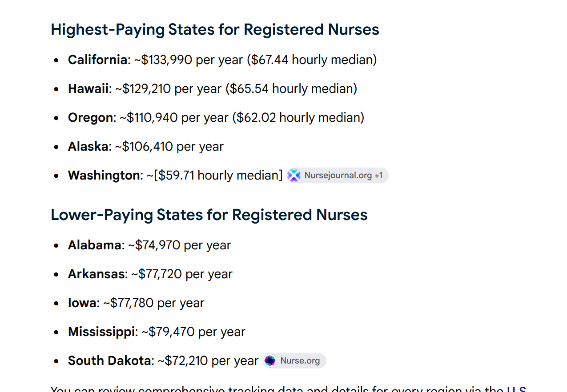Screen dimensions: 567x392
Task: Open the Nursejournal.org +1 citation chip
Action: coord(338,176)
